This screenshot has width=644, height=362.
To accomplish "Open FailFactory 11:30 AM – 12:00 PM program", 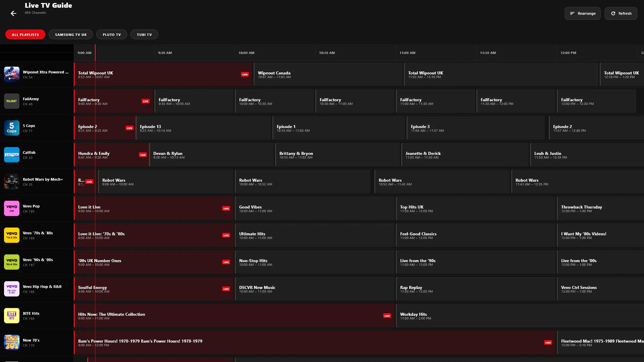I will pos(516,101).
